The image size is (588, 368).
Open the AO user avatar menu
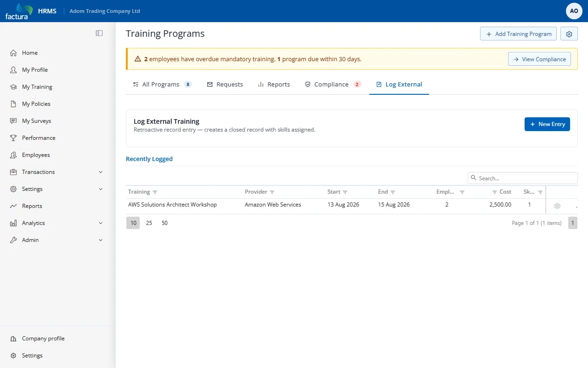574,11
